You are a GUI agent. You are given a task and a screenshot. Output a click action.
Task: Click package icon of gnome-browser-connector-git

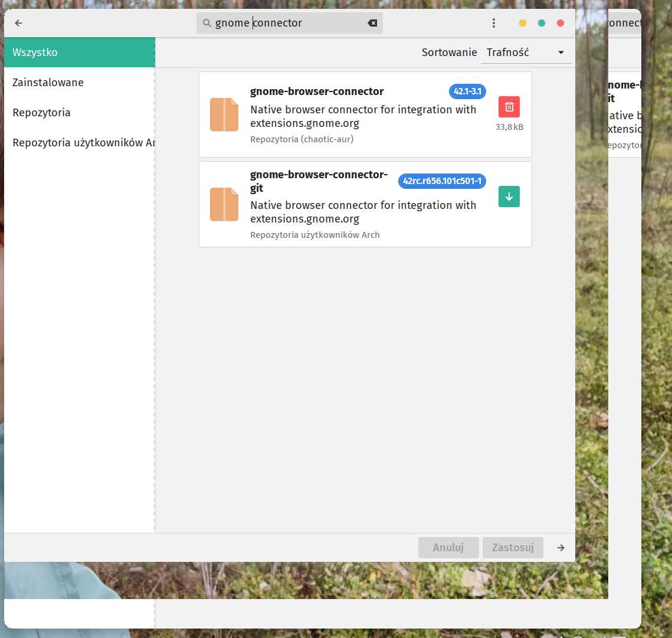point(224,204)
